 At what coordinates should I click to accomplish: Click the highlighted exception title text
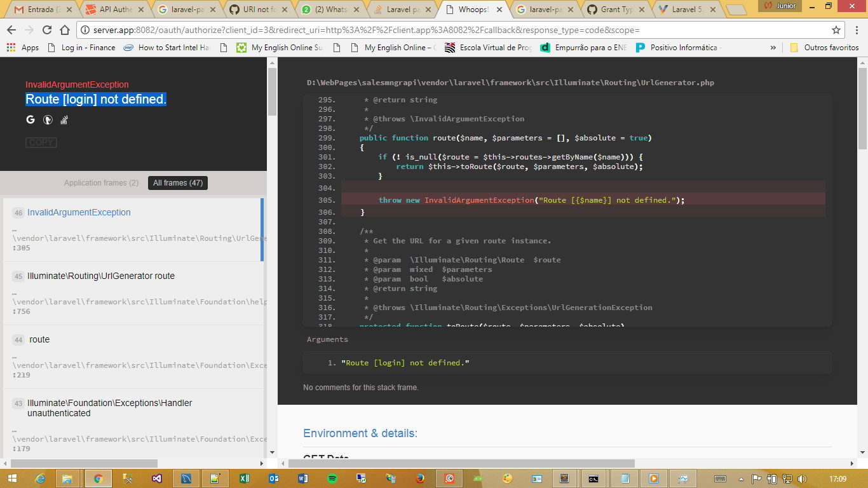pos(96,99)
